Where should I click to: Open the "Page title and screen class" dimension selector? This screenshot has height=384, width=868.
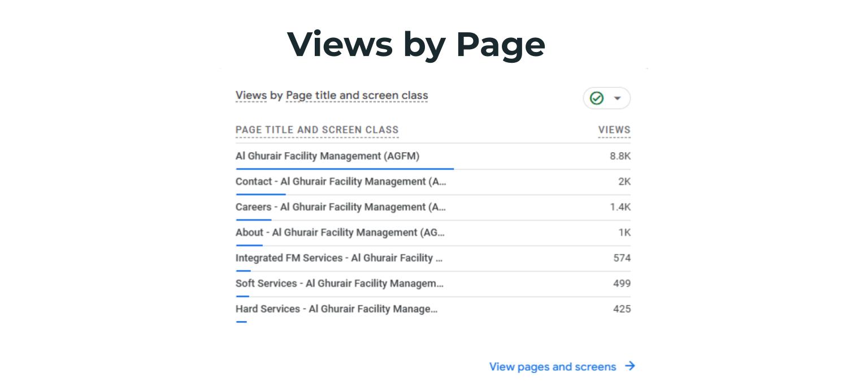[x=357, y=96]
